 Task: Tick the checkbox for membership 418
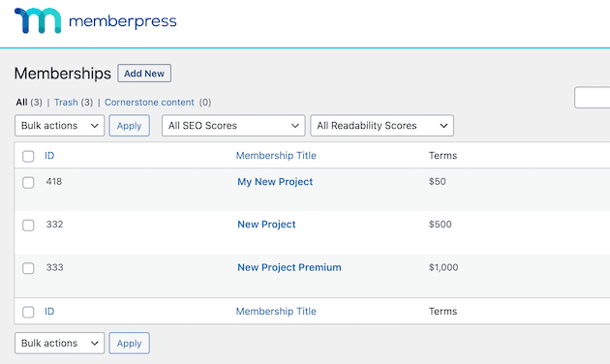coord(28,182)
